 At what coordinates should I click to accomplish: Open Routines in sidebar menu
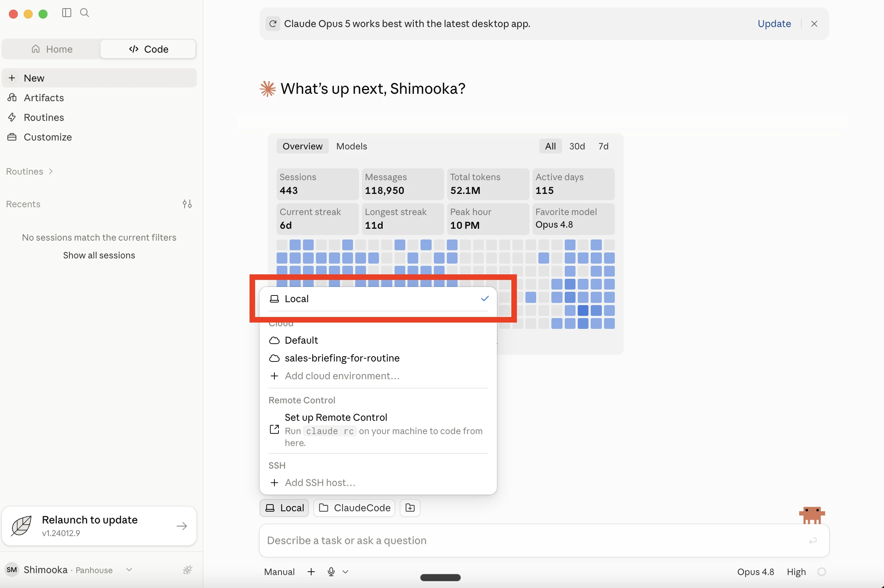click(x=99, y=118)
